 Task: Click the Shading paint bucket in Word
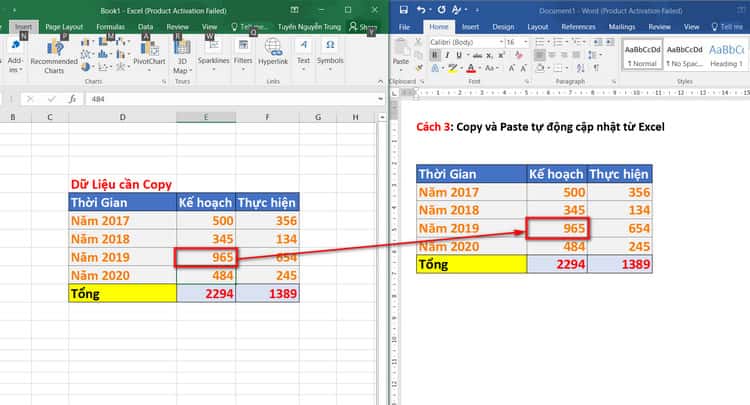pyautogui.click(x=540, y=68)
